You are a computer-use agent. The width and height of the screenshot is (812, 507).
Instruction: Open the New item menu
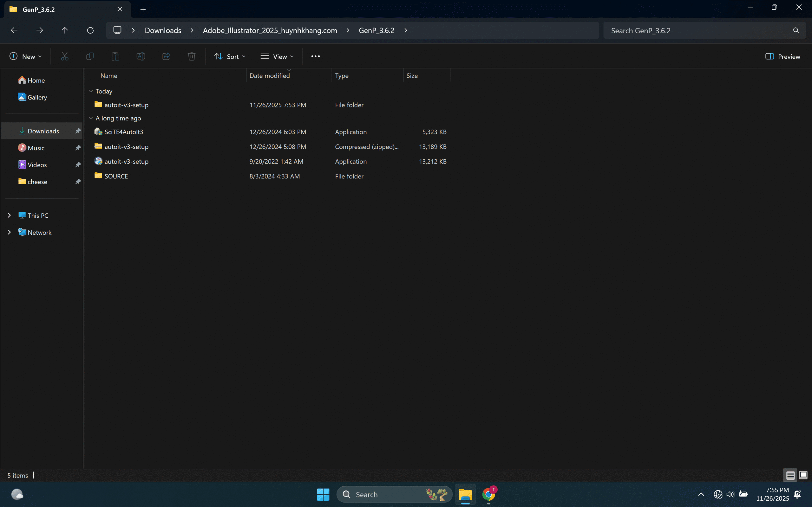click(x=25, y=56)
